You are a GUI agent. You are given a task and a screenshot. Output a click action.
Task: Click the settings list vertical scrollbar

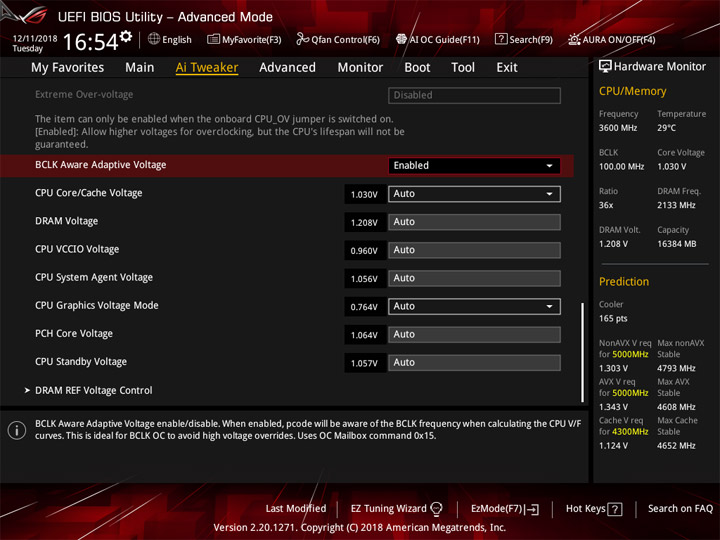coord(582,352)
